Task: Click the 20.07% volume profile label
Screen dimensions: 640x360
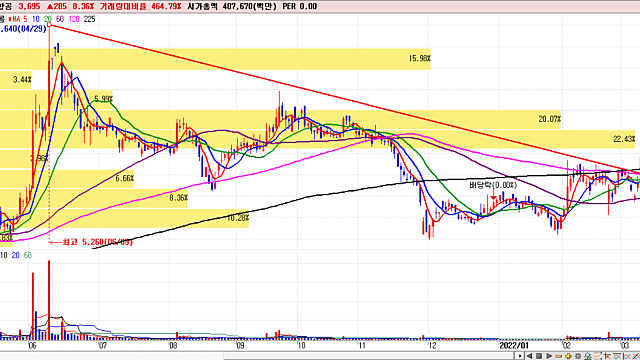Action: pyautogui.click(x=549, y=119)
